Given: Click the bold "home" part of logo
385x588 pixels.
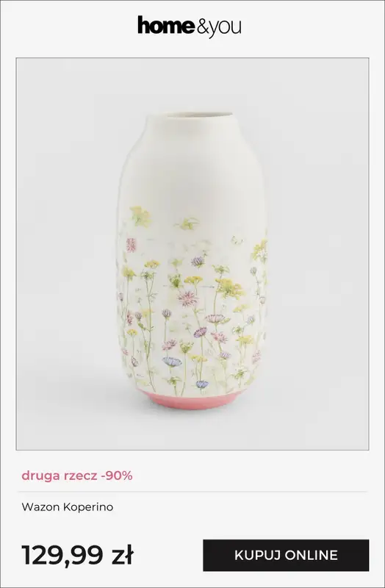Looking at the screenshot, I should pos(166,26).
